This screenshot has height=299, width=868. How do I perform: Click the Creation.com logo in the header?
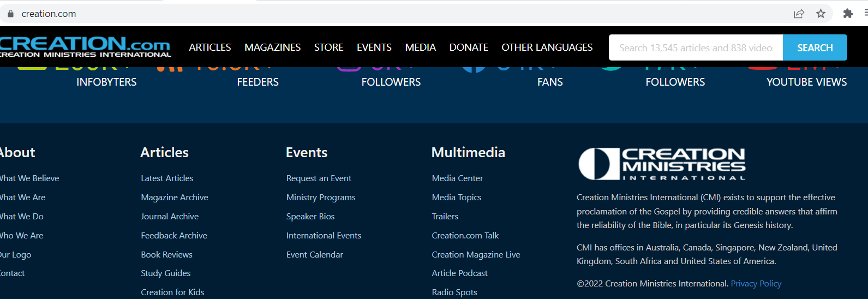pos(85,47)
